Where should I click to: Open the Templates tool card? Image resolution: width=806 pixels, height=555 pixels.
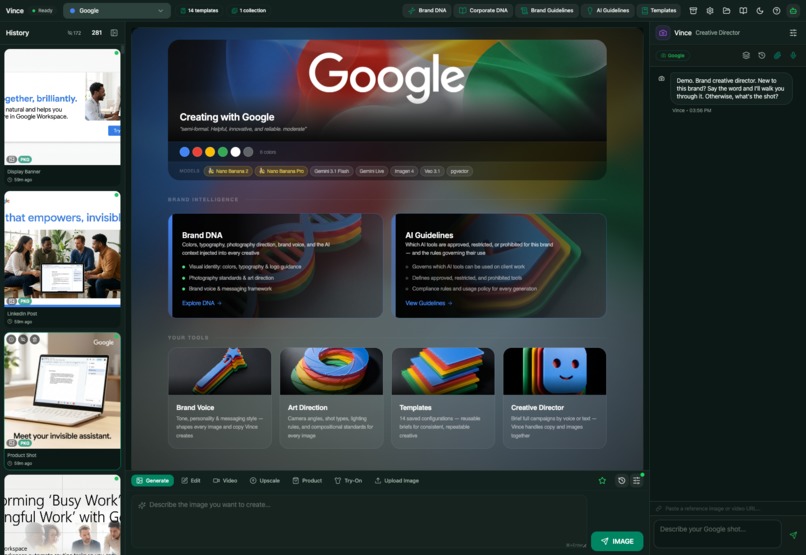(443, 398)
